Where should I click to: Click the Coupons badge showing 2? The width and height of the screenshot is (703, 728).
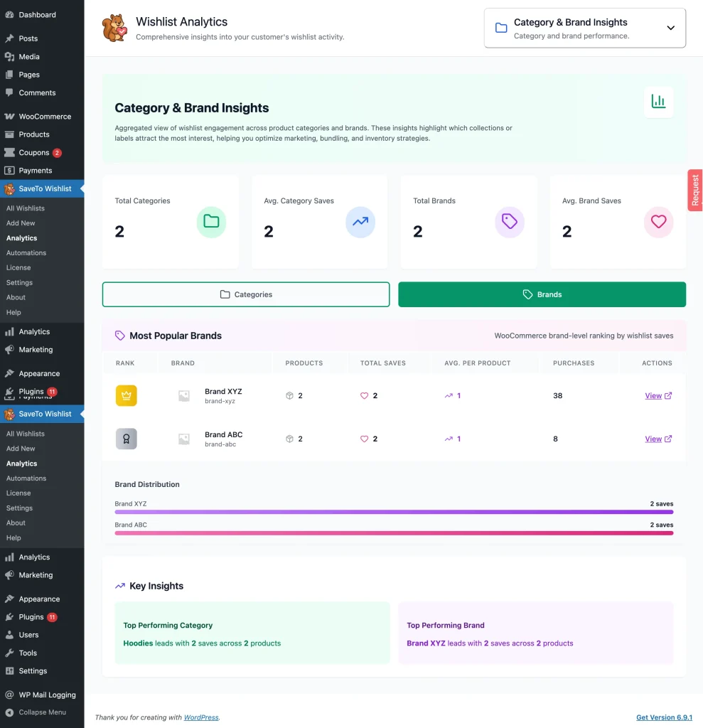[56, 152]
